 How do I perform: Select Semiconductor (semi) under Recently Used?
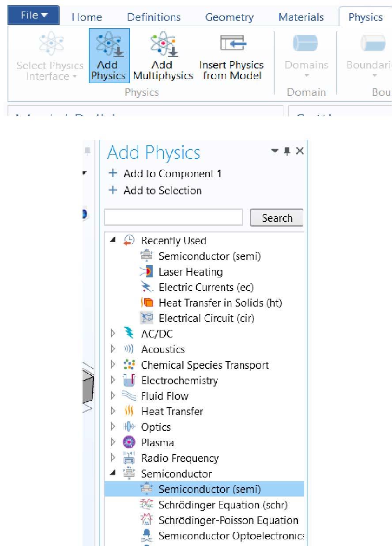click(x=210, y=256)
